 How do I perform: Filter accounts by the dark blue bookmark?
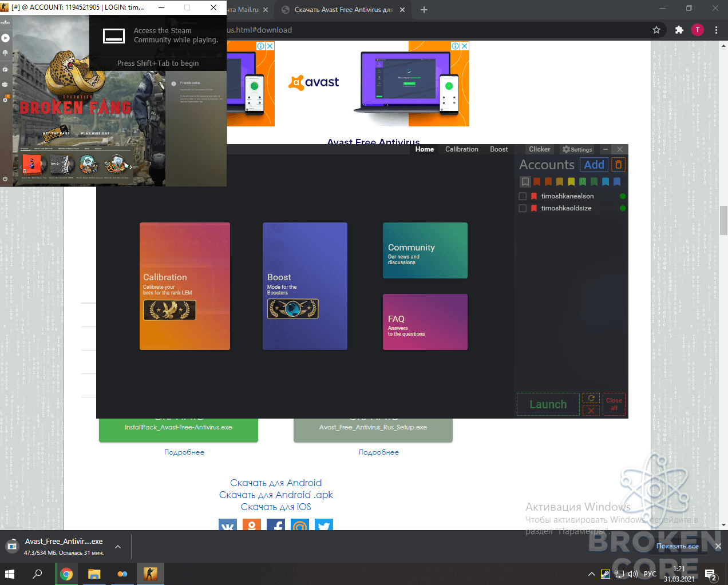(x=617, y=182)
